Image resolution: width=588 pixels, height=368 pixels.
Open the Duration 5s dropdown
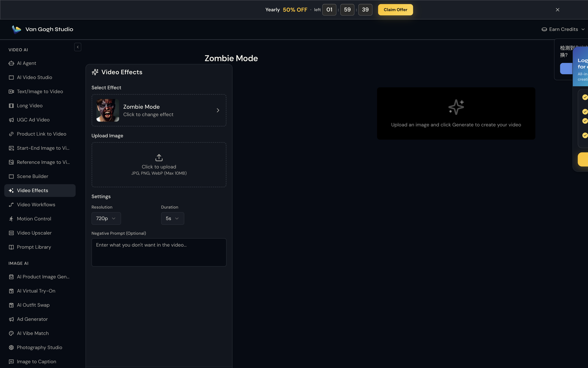[172, 218]
